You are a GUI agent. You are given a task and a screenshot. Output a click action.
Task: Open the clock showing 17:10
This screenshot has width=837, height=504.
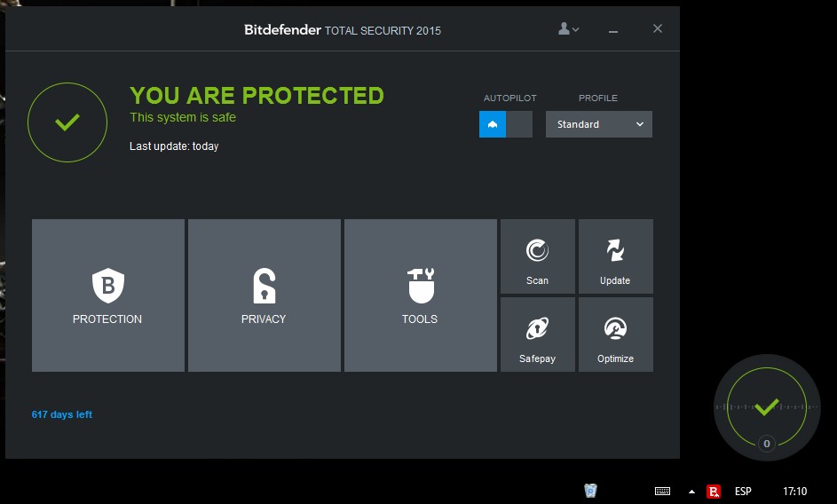click(x=794, y=492)
